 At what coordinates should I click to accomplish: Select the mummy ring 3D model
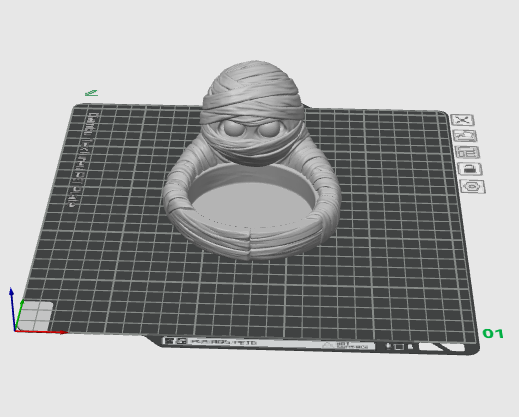[252, 160]
